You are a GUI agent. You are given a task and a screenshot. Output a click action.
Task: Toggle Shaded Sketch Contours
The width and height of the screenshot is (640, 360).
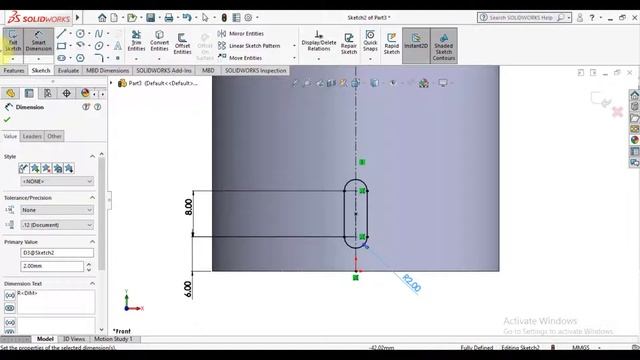click(444, 45)
